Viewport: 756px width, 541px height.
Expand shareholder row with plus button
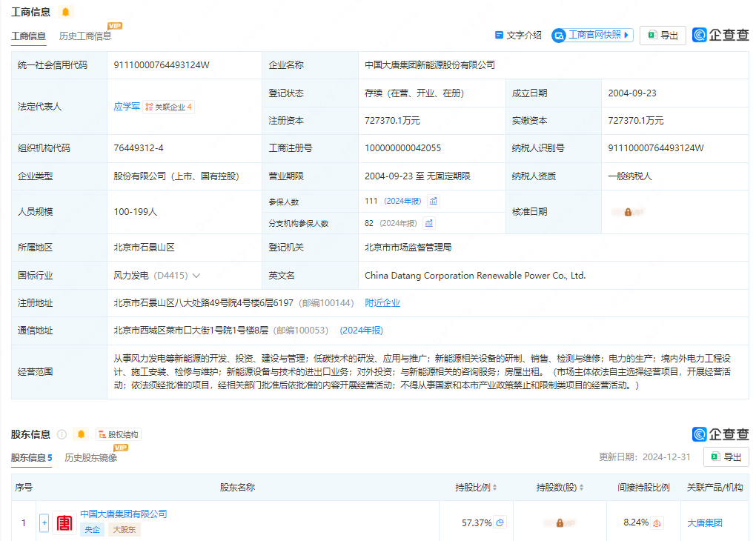coord(44,522)
